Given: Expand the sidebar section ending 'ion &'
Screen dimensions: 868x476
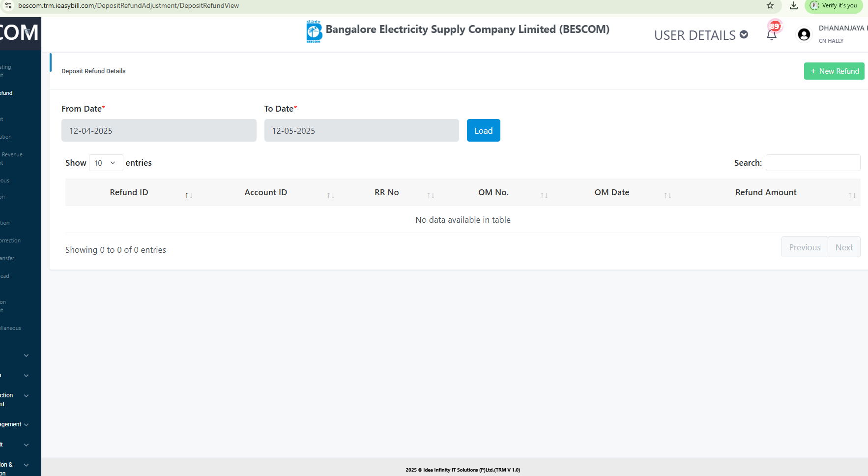Looking at the screenshot, I should point(26,465).
